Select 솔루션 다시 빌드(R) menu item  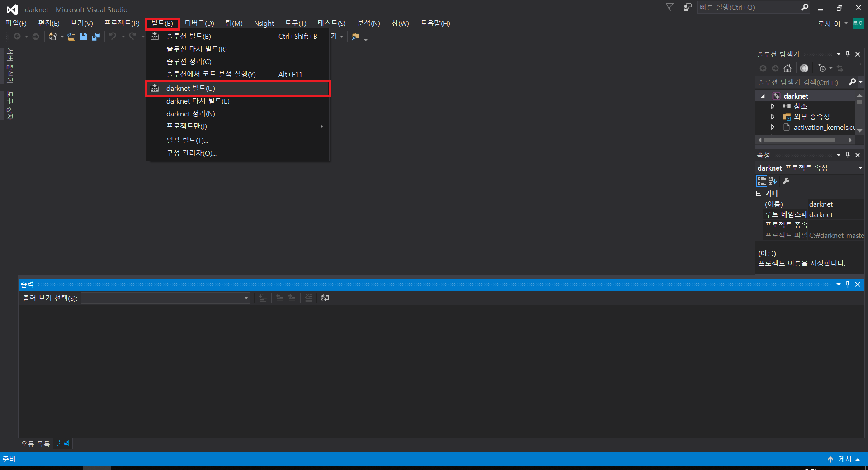pyautogui.click(x=238, y=49)
